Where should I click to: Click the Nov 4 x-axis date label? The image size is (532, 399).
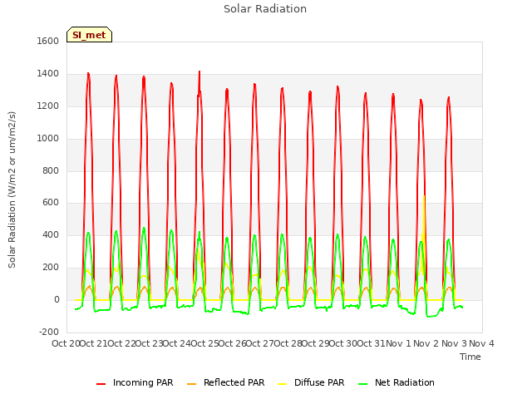[x=481, y=343]
